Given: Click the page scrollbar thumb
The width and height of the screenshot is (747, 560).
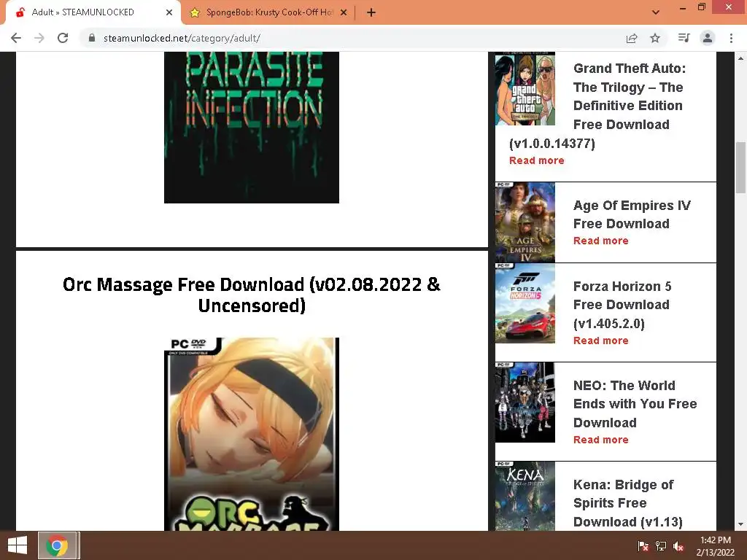Looking at the screenshot, I should pos(740,168).
